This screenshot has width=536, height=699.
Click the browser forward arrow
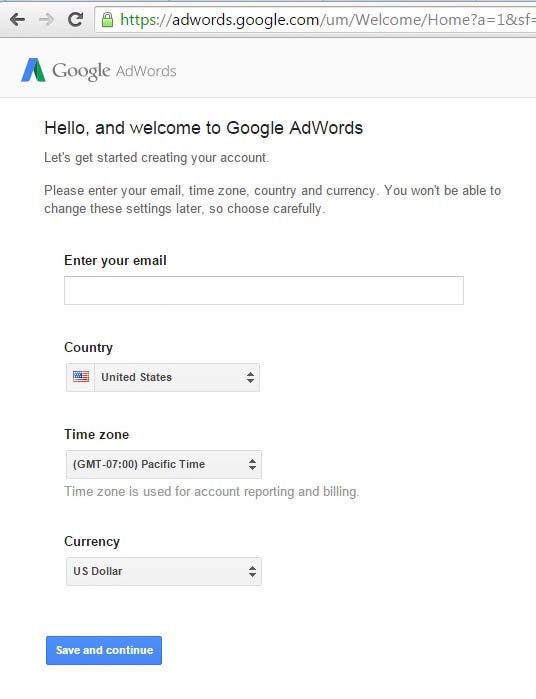tap(46, 20)
